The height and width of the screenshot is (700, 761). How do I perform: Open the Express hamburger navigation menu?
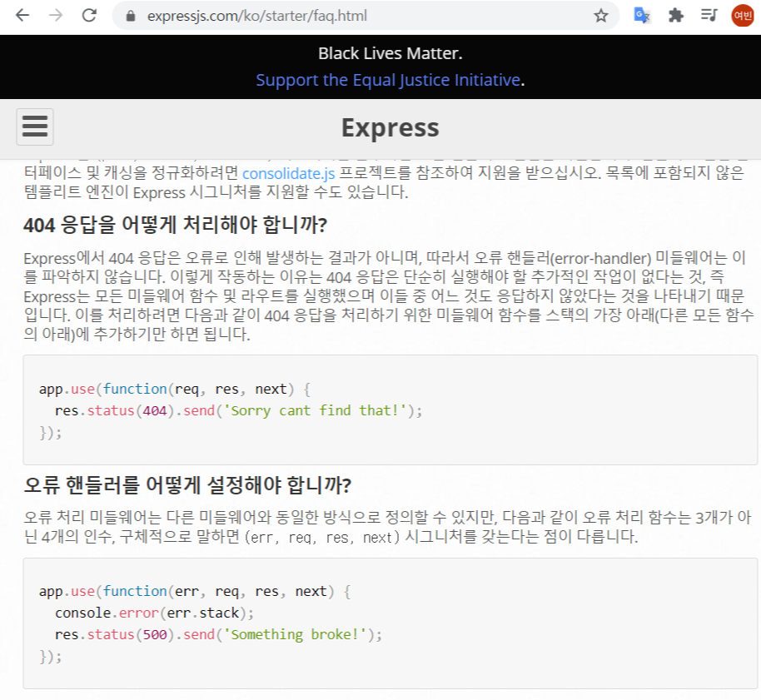coord(35,127)
